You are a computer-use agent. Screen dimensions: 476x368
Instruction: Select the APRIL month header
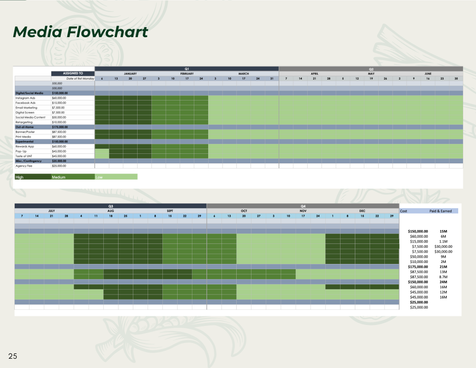[x=314, y=74]
